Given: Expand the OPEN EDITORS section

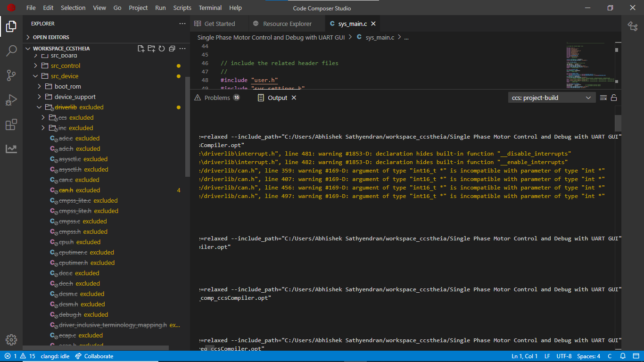Looking at the screenshot, I should coord(50,37).
